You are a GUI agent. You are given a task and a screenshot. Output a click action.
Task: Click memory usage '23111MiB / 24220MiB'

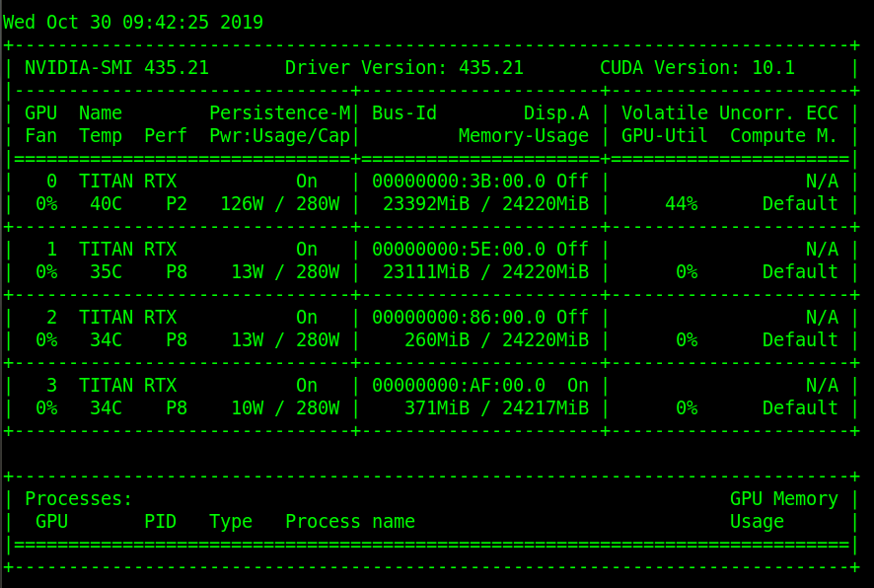485,272
